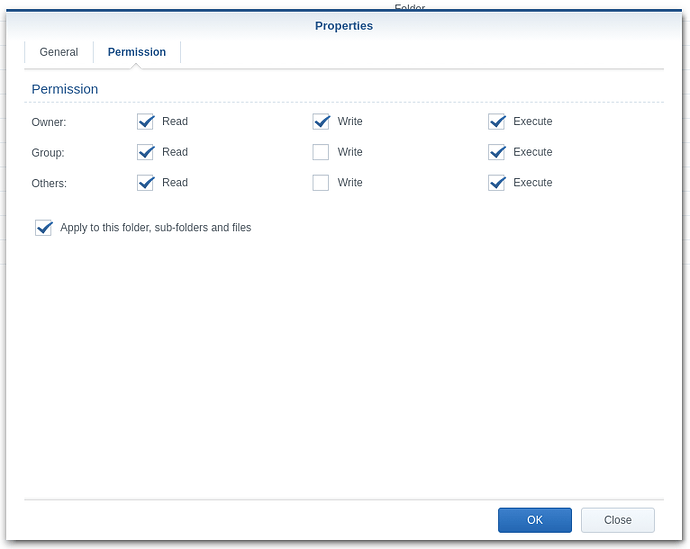The height and width of the screenshot is (549, 690).
Task: Toggle Owner Execute checkbox
Action: coord(497,122)
